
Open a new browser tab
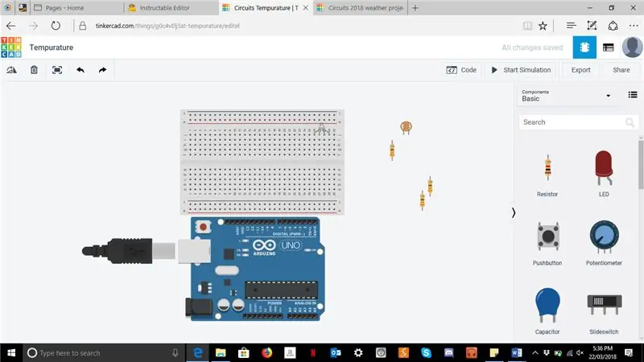[x=415, y=8]
